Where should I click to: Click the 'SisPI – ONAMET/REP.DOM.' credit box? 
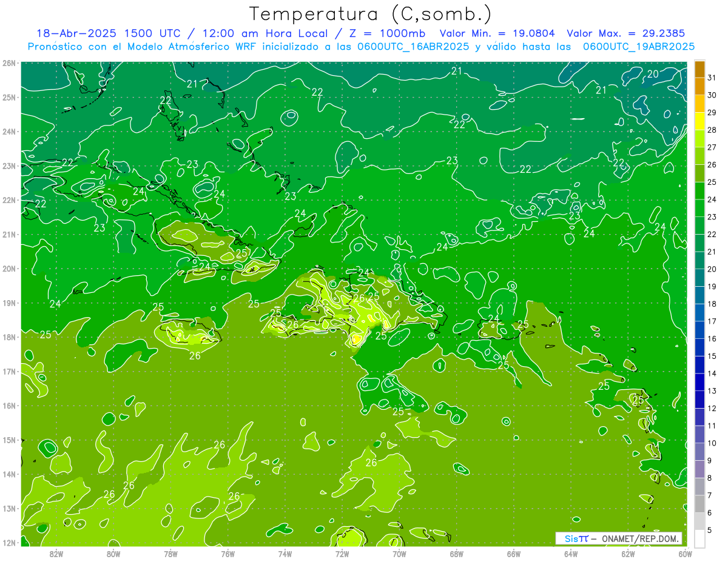pos(618,538)
